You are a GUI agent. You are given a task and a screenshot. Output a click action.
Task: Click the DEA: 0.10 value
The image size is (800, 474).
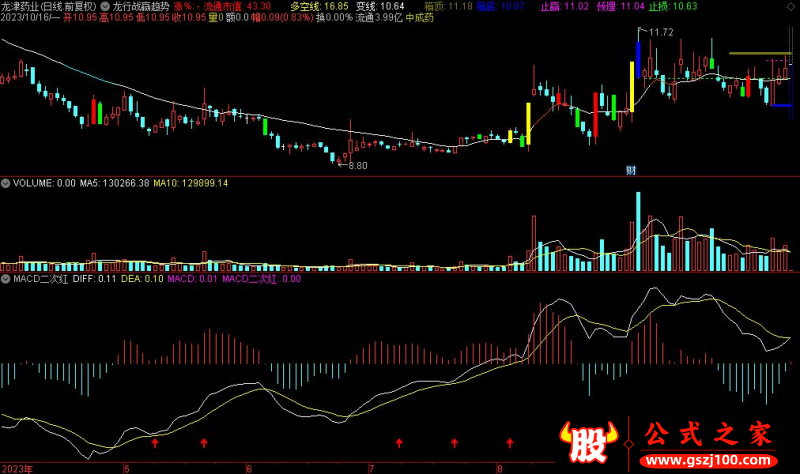(142, 279)
